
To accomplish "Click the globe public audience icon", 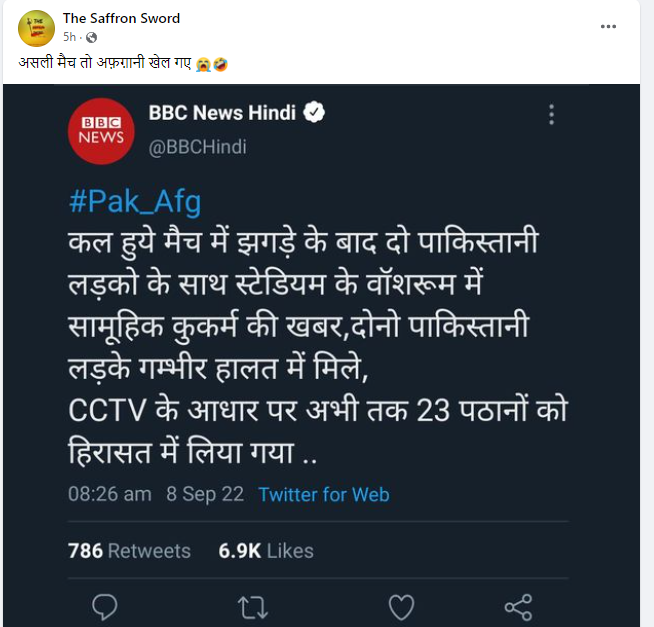I will (x=90, y=38).
